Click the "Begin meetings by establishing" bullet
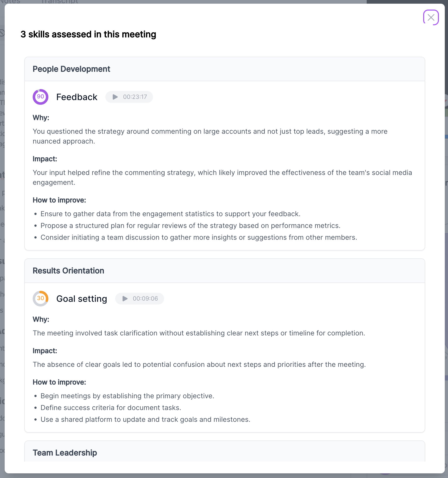The image size is (448, 478). coord(127,396)
